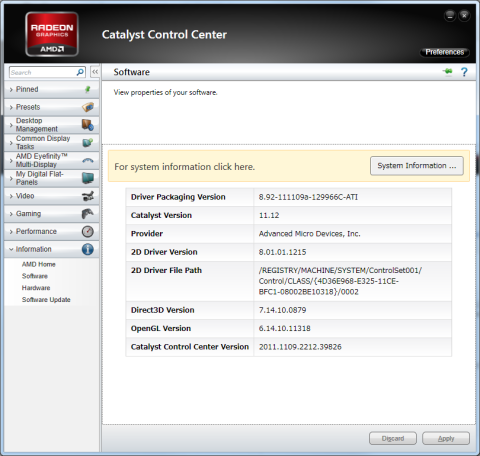The height and width of the screenshot is (456, 480).
Task: Select the 2D Driver Version value 8.01.01.1215
Action: click(282, 252)
